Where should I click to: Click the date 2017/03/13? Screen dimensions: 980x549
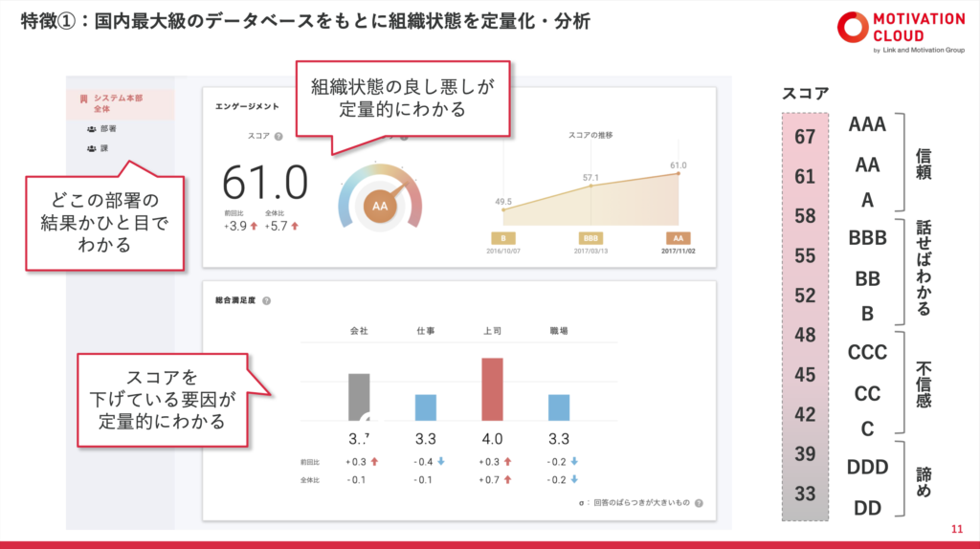point(590,252)
